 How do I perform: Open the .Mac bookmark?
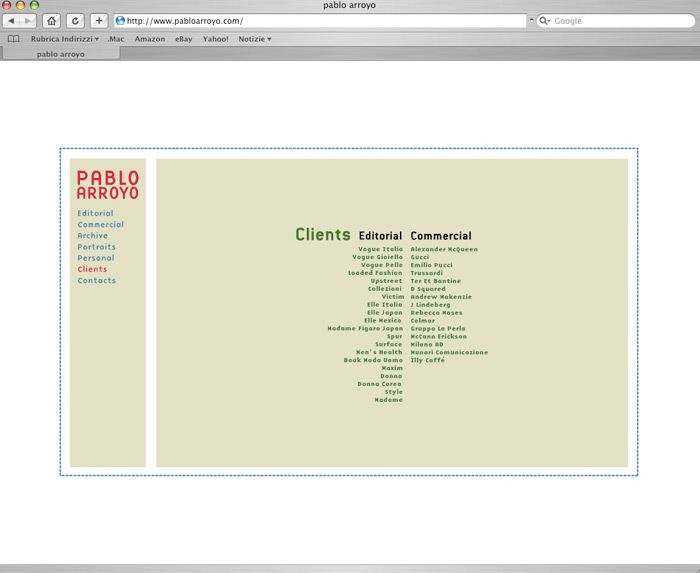(116, 39)
